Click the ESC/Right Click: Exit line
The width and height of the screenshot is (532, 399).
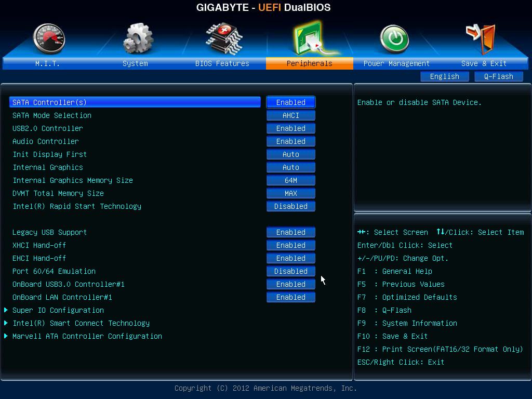[401, 362]
